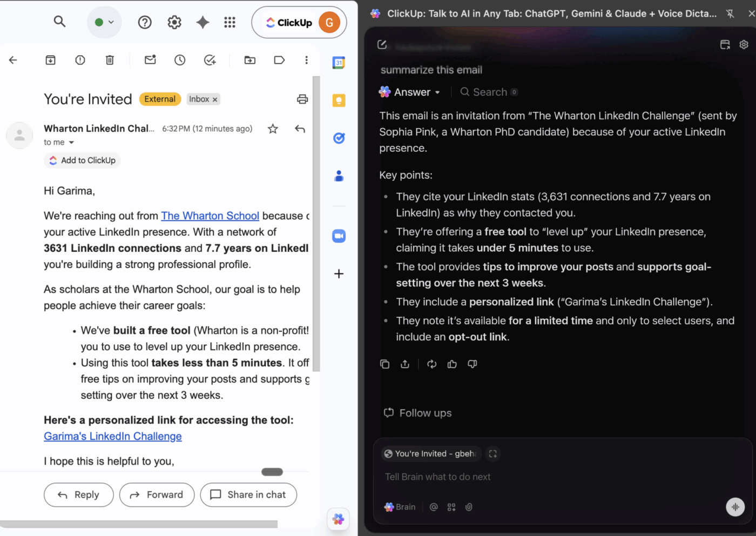Star the Wharton LinkedIn Challenge email
Viewport: 756px width, 536px height.
[x=273, y=129]
